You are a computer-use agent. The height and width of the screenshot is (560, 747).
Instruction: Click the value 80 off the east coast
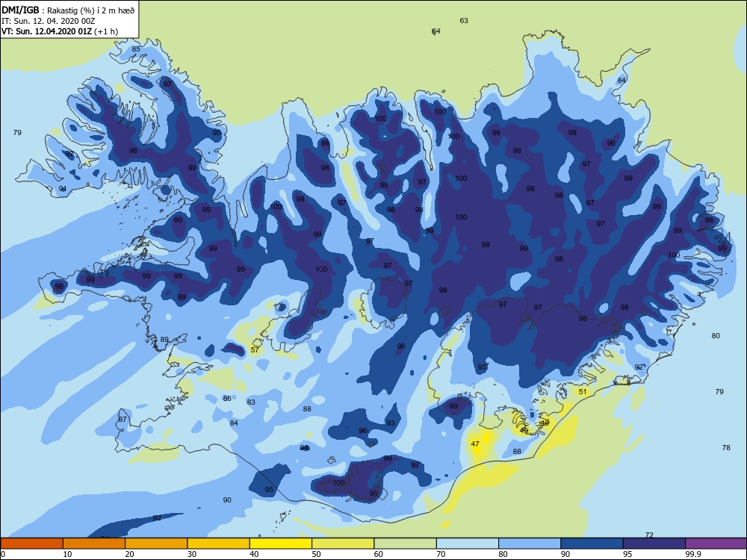click(716, 336)
